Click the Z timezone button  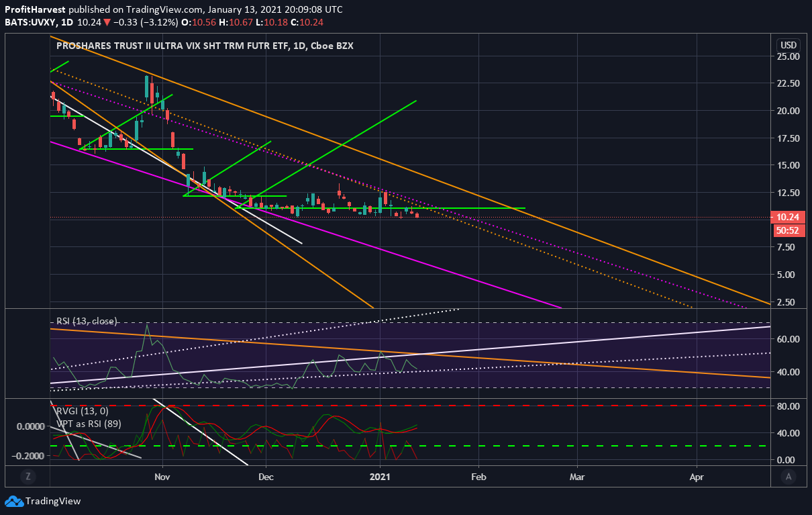(28, 477)
